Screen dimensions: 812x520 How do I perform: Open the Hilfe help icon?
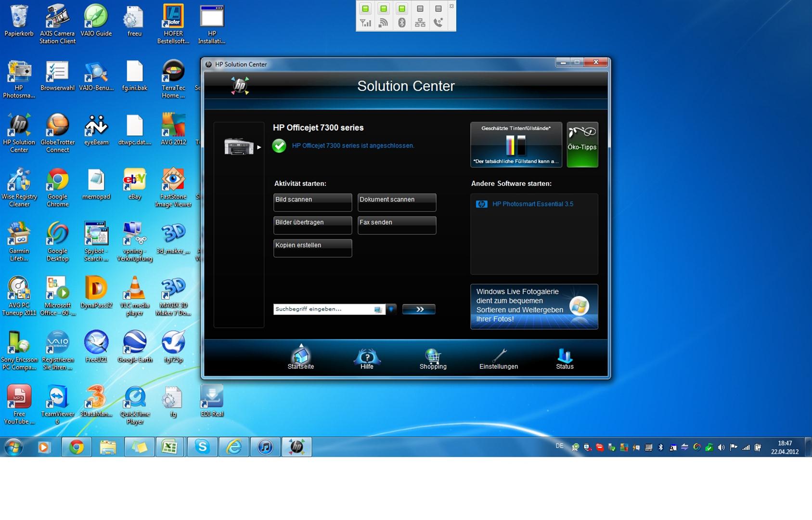(367, 358)
